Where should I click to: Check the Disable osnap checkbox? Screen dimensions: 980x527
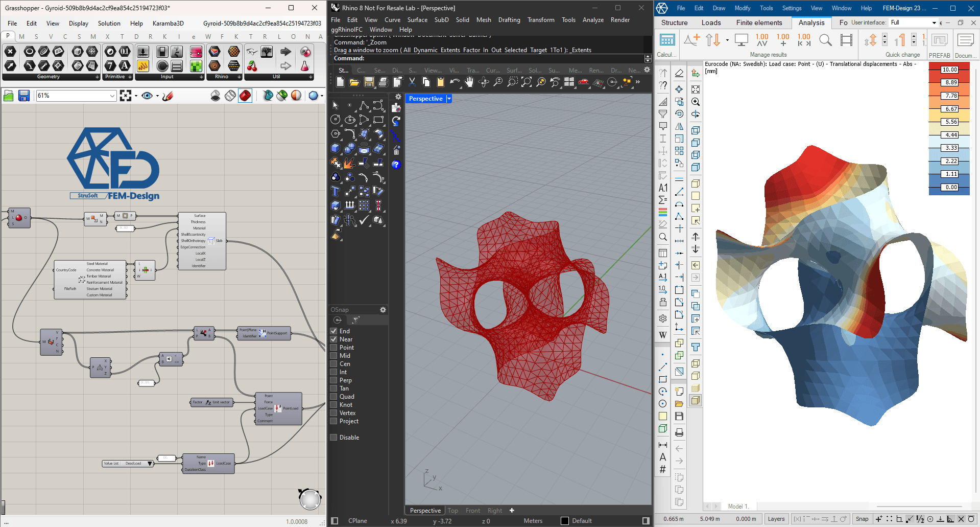[333, 438]
